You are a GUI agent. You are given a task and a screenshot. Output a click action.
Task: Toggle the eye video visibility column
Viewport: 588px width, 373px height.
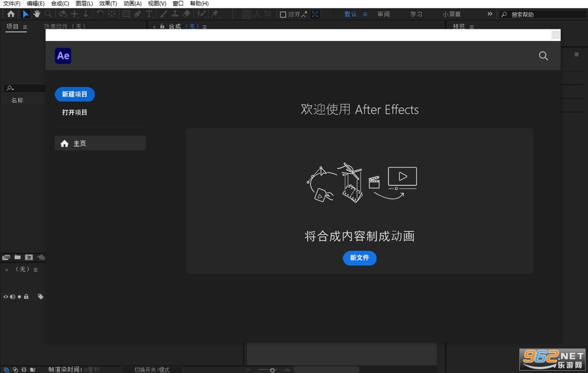click(6, 297)
